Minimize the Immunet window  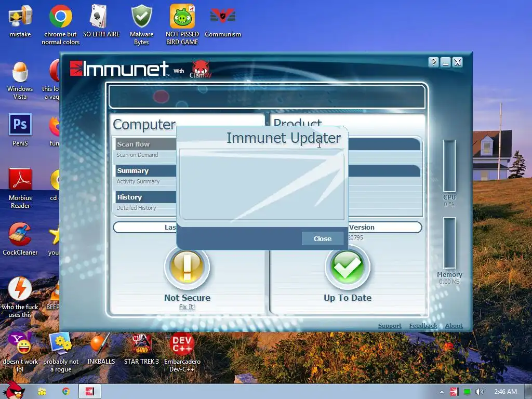click(x=445, y=62)
